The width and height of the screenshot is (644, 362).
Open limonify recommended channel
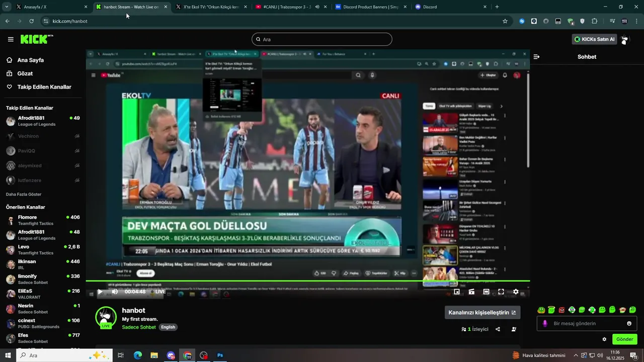(x=43, y=279)
